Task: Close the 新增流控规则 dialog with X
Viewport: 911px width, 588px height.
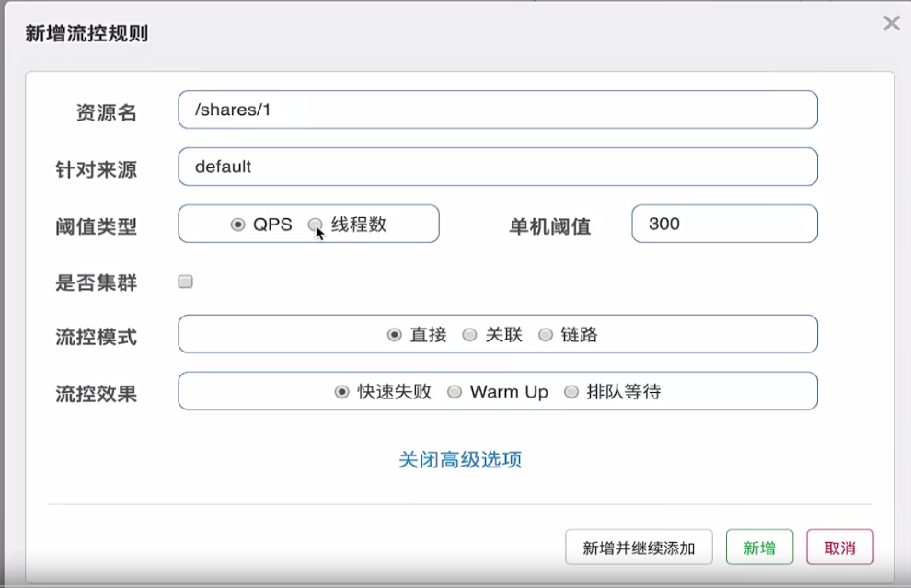Action: pyautogui.click(x=891, y=24)
